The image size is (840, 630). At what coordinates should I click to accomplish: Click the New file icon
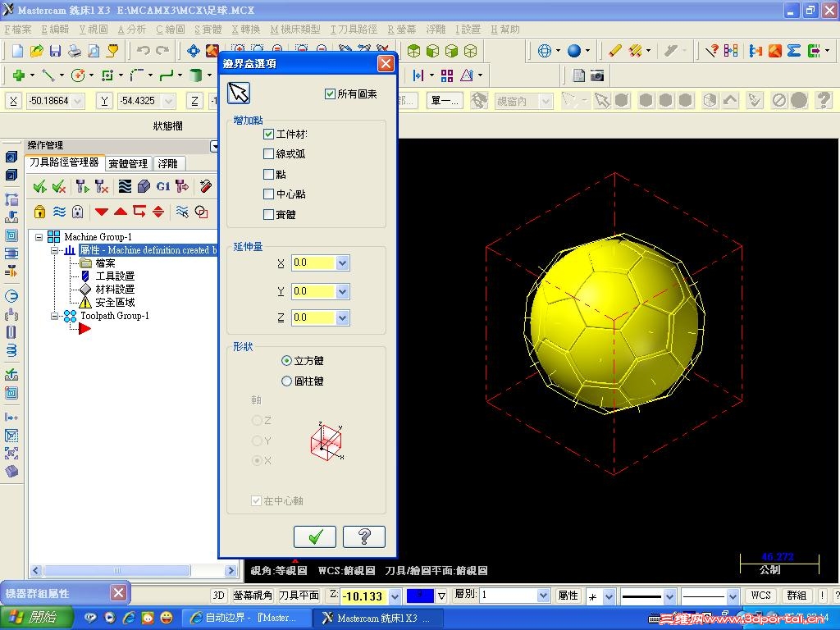tap(17, 51)
